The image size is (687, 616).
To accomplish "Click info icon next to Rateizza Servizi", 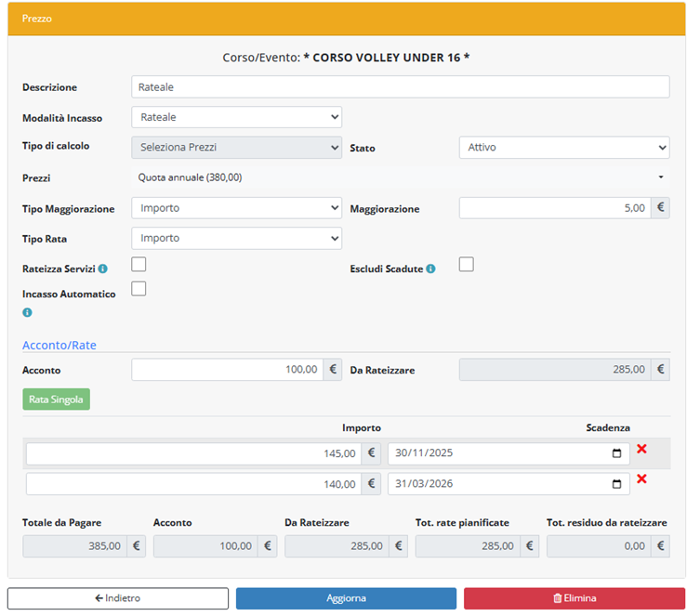I will coord(102,269).
